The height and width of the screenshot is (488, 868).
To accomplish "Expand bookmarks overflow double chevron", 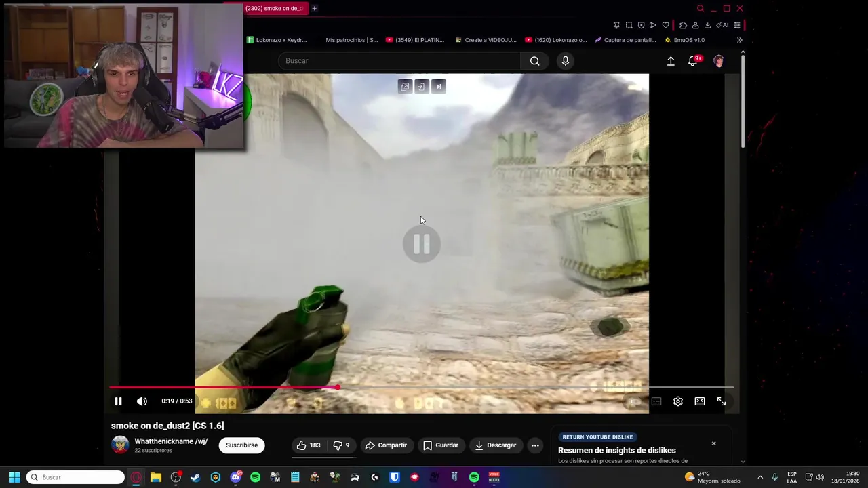I will (x=739, y=40).
